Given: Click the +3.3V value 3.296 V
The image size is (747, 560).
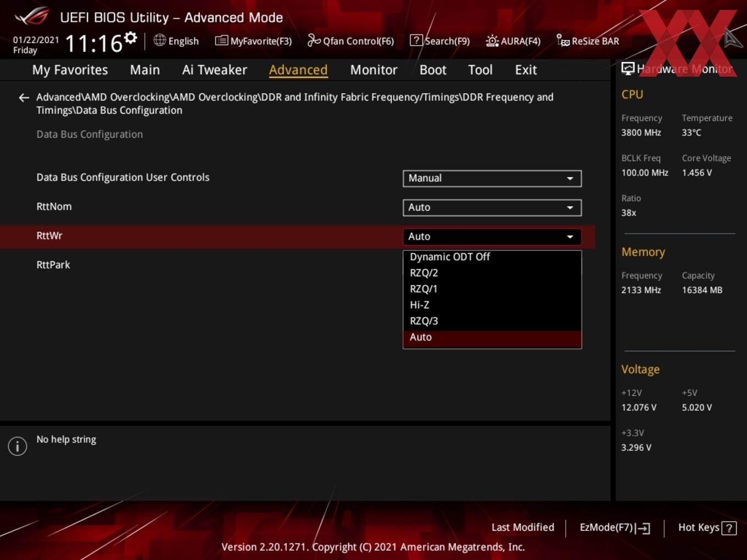Looking at the screenshot, I should coord(636,448).
